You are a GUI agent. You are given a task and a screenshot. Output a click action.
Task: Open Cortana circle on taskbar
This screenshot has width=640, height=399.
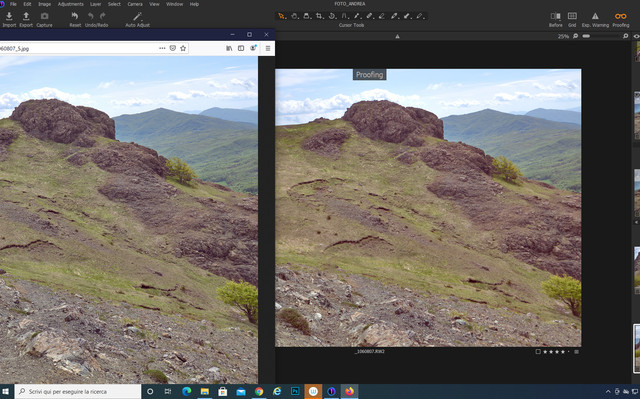[x=150, y=392]
